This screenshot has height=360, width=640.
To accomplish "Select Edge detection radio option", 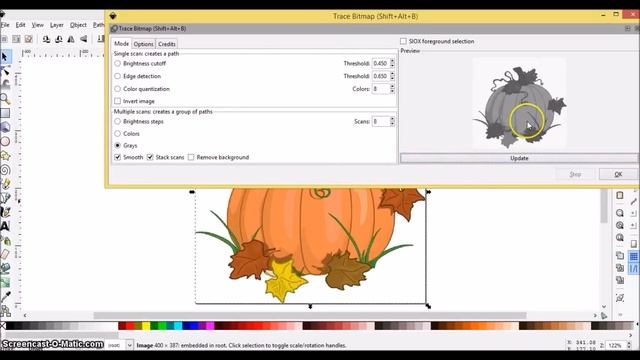I will coord(118,76).
